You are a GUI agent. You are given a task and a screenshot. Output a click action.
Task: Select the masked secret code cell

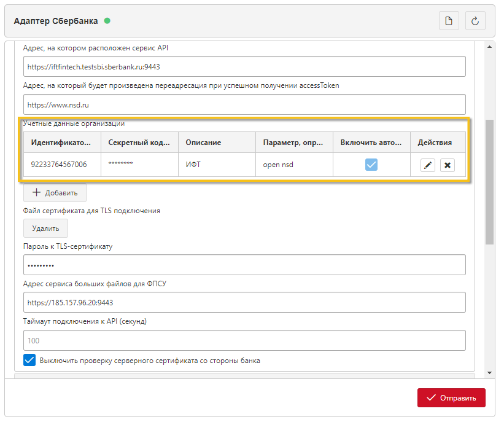(139, 165)
